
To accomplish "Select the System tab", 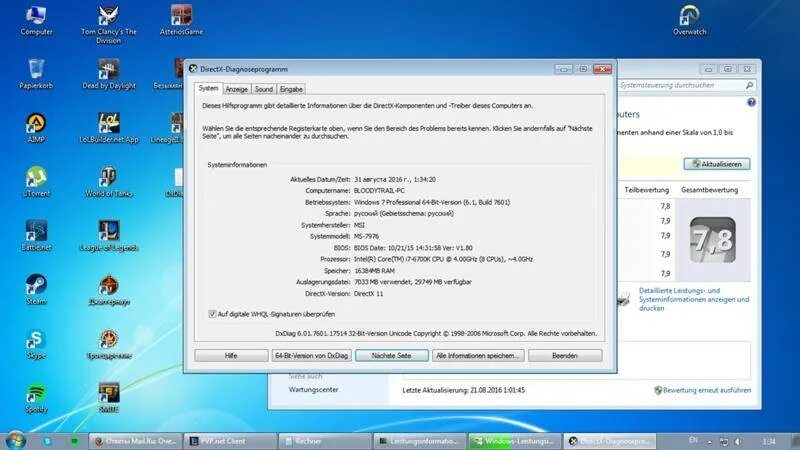I will pos(208,88).
